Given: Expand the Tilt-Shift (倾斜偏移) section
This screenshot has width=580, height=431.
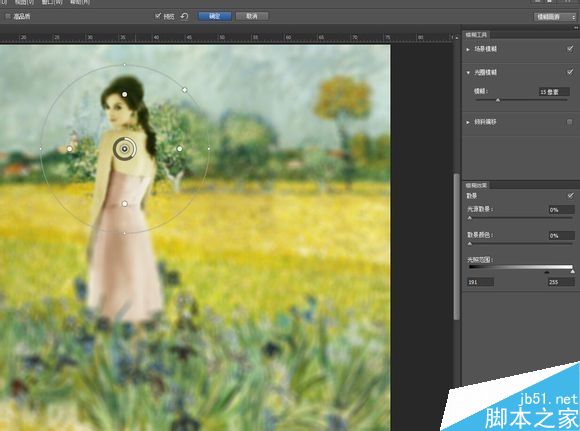Looking at the screenshot, I should coord(468,122).
